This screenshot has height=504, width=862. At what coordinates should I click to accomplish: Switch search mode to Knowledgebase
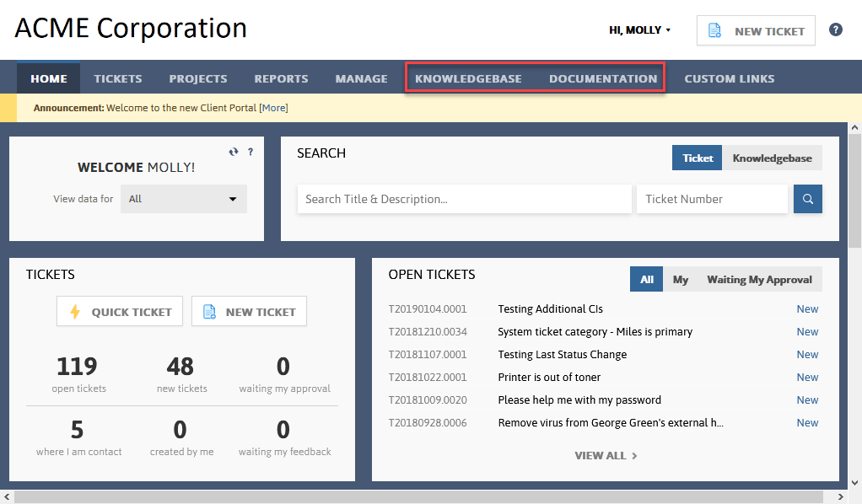772,158
